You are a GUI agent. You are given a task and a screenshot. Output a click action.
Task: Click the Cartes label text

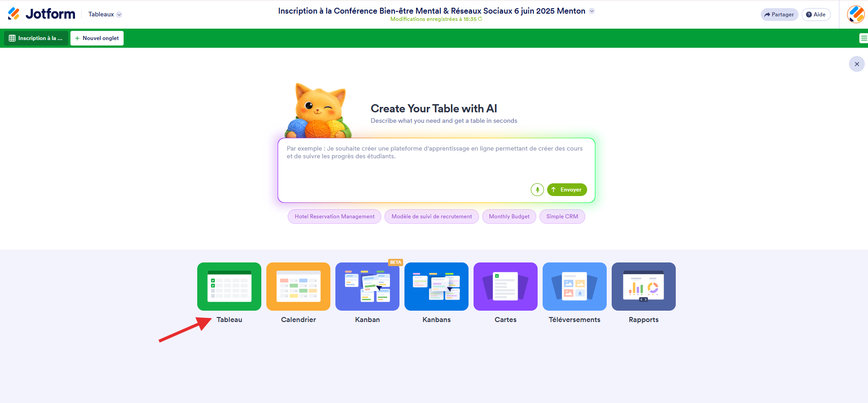pos(505,320)
